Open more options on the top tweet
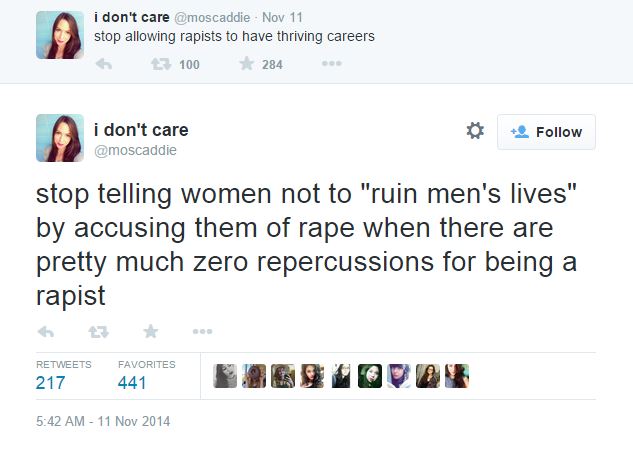 (332, 63)
